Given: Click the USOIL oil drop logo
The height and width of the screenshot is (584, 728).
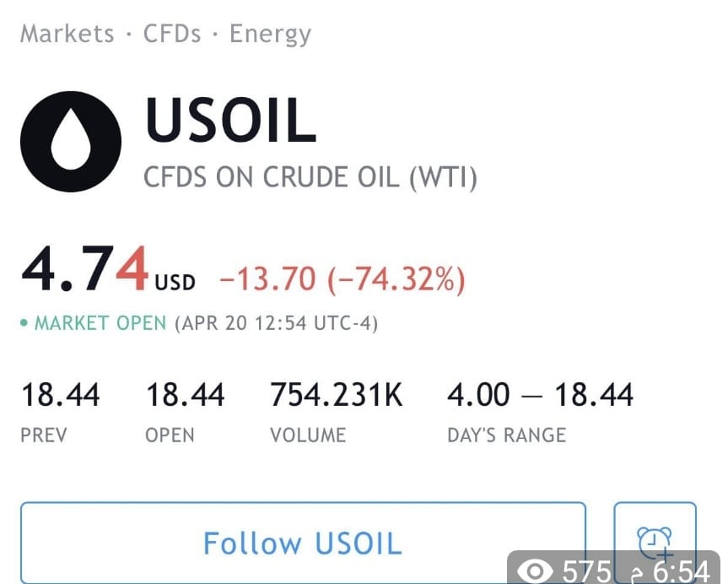Looking at the screenshot, I should click(71, 141).
